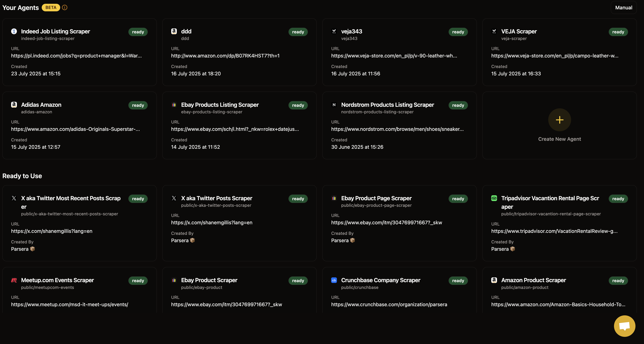
Task: Click the Nordstrom N logo icon
Action: 334,105
